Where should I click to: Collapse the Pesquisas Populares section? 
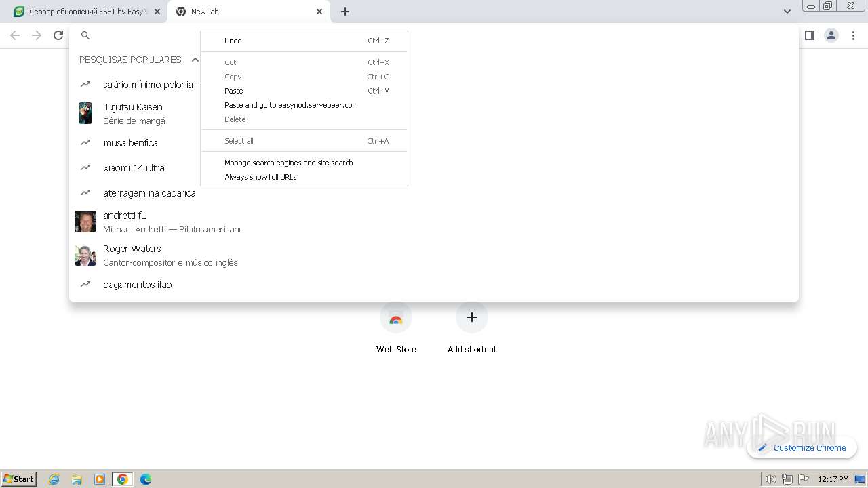pyautogui.click(x=195, y=60)
